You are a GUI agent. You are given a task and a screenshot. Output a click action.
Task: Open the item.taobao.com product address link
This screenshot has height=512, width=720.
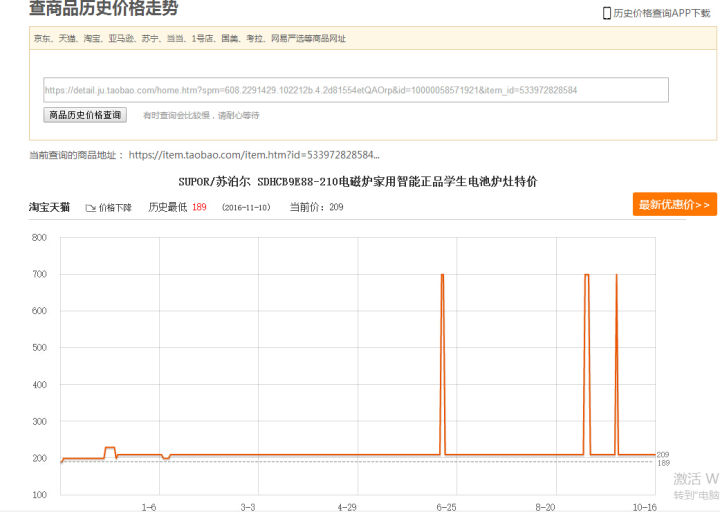pyautogui.click(x=254, y=155)
